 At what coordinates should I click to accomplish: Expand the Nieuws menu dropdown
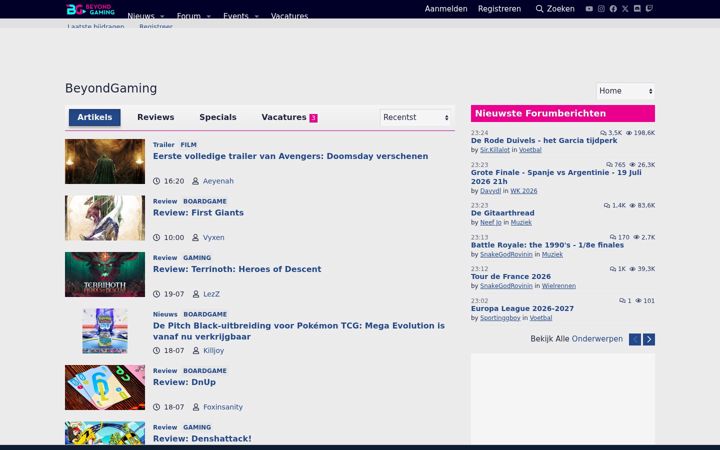(162, 17)
